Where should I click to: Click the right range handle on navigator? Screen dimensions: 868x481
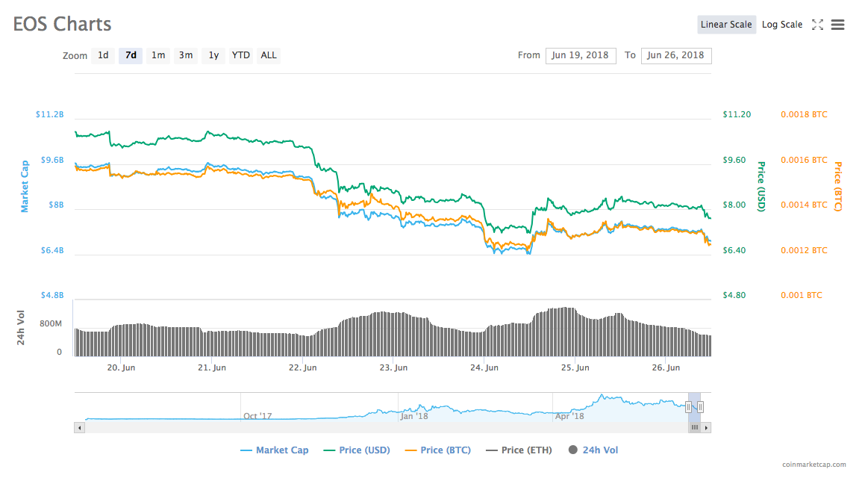(x=700, y=406)
